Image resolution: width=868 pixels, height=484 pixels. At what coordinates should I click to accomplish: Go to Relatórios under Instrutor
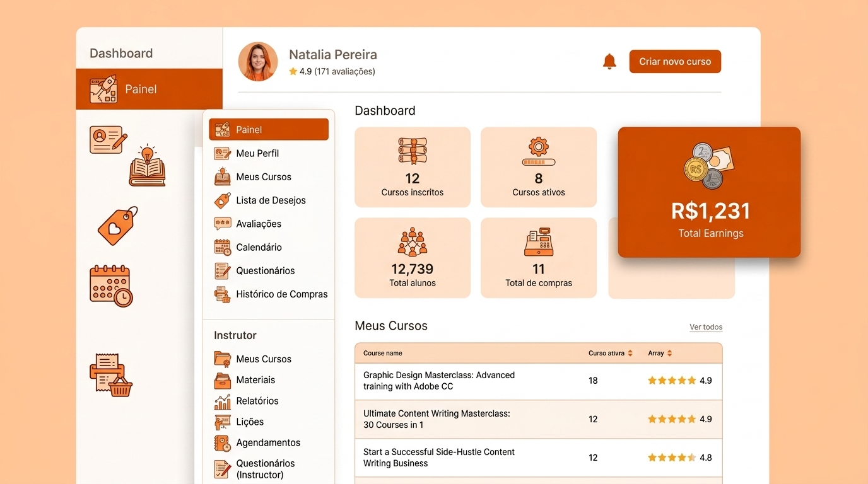pyautogui.click(x=257, y=401)
